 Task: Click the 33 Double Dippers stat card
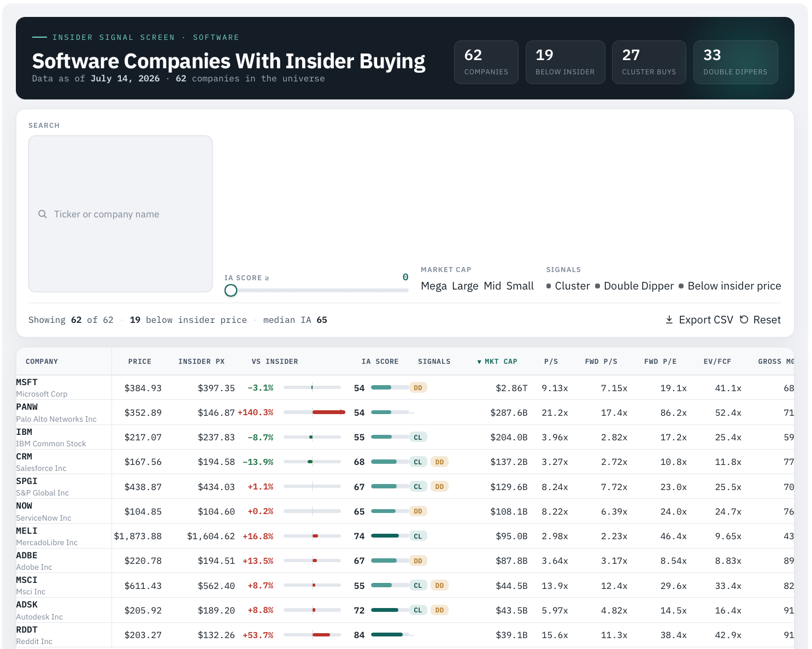(x=735, y=62)
